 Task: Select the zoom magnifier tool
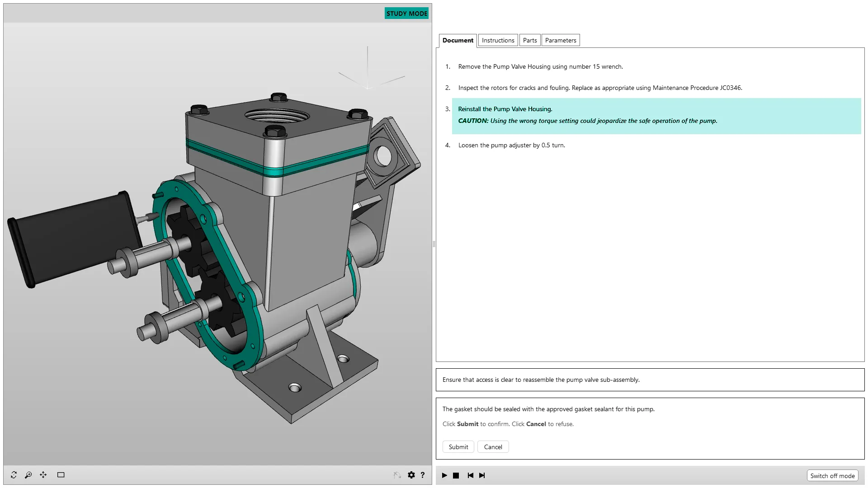click(28, 475)
